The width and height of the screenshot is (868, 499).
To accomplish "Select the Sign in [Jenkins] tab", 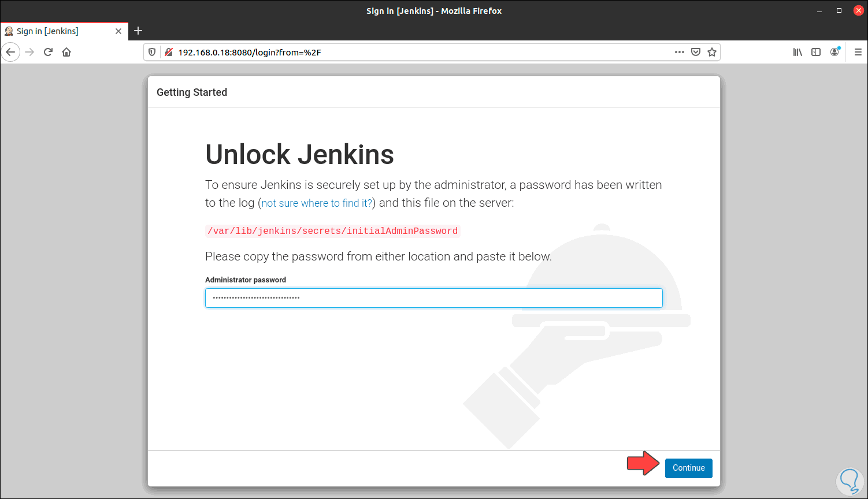I will (x=64, y=31).
